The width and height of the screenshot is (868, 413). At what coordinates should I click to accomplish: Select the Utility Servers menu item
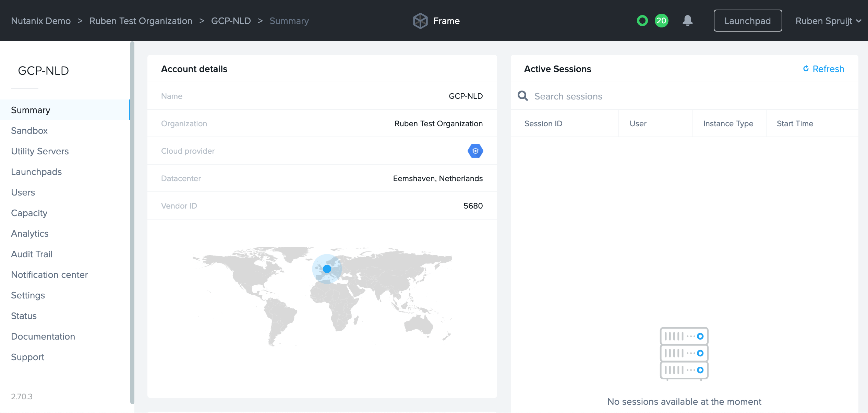[40, 151]
